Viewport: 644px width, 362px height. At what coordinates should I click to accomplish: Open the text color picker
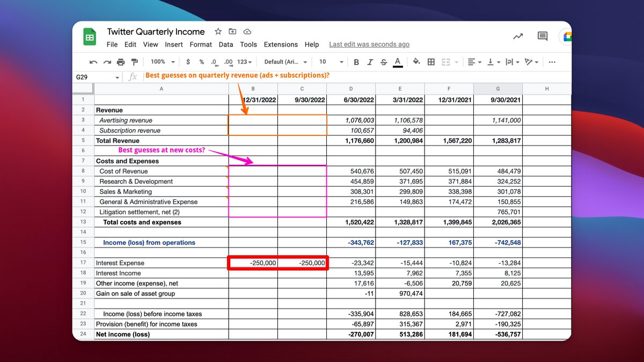pos(398,62)
